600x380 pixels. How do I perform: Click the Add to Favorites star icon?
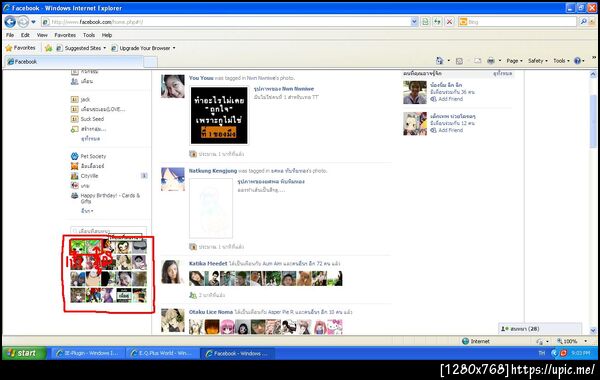48,48
